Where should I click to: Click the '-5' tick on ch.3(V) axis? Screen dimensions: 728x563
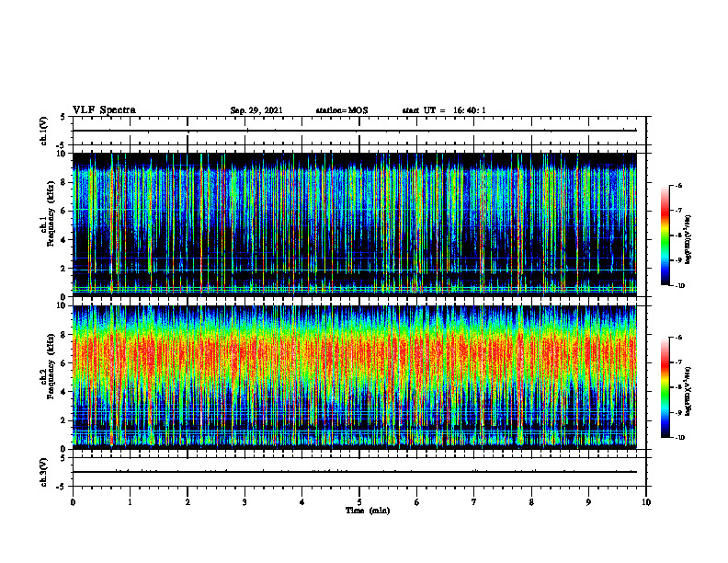(63, 487)
